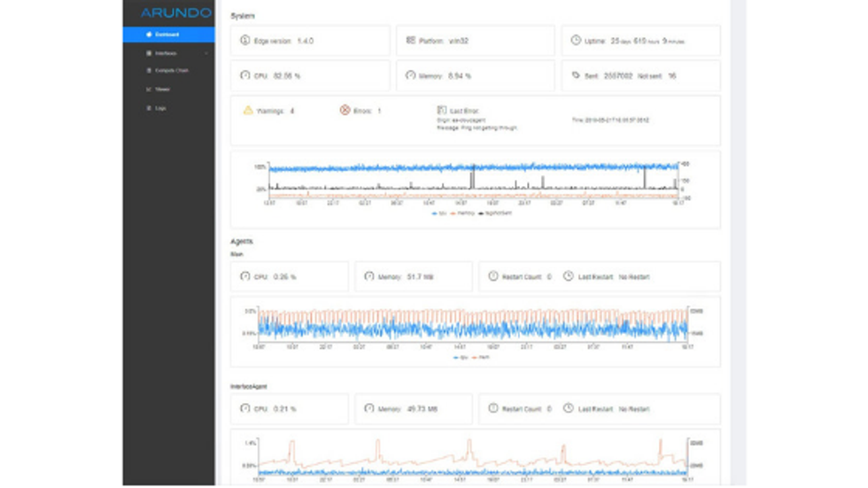Image resolution: width=868 pixels, height=488 pixels.
Task: Click the ARUNDO logo
Action: pyautogui.click(x=176, y=12)
